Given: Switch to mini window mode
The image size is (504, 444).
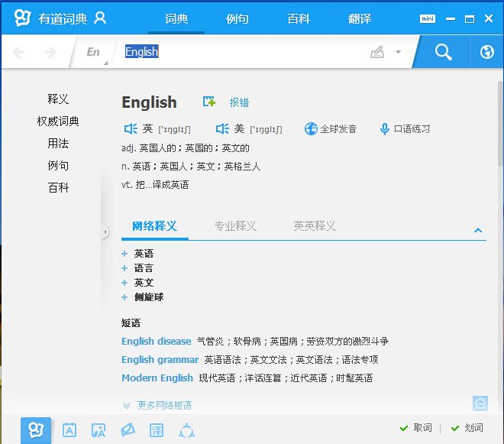Looking at the screenshot, I should (x=427, y=18).
